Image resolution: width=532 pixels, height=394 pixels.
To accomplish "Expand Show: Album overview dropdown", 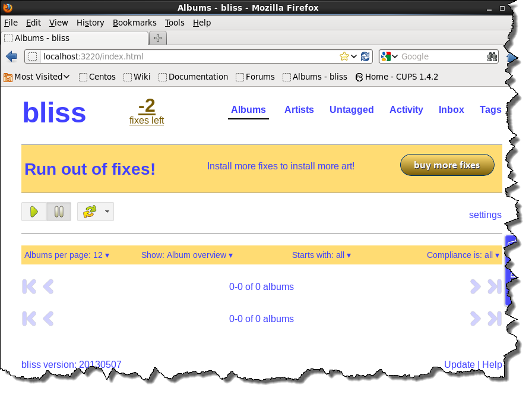I will [187, 255].
